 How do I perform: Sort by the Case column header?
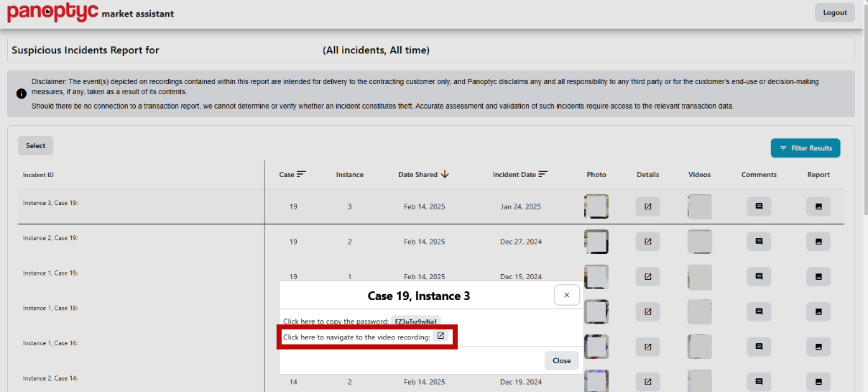click(292, 174)
